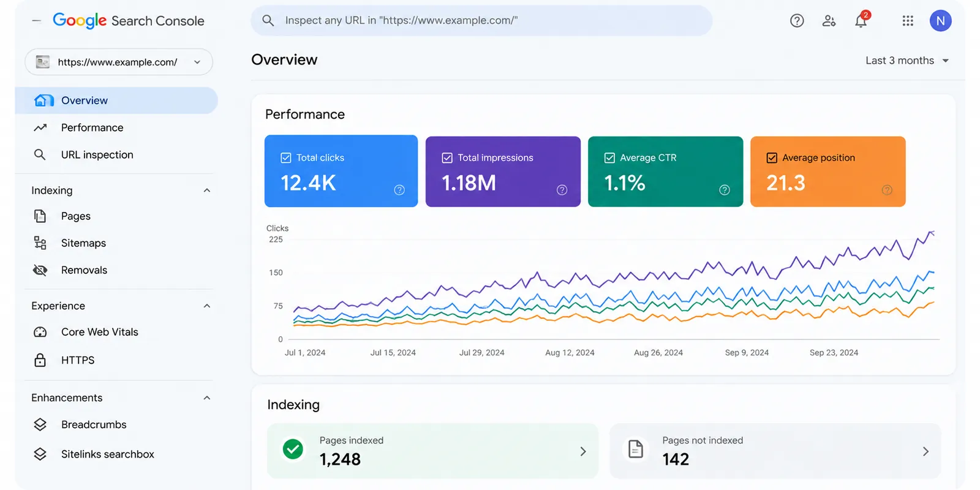Open the Google apps grid icon
The image size is (980, 490).
click(x=908, y=21)
